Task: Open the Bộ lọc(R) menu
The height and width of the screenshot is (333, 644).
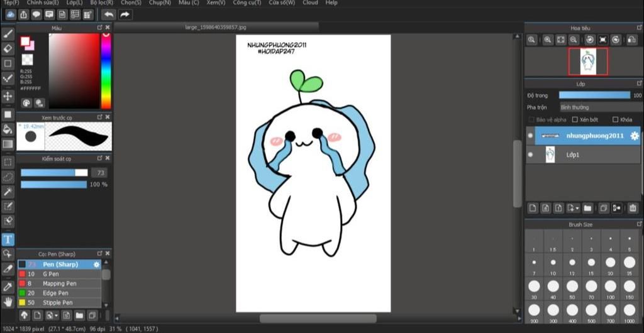Action: pos(101,3)
